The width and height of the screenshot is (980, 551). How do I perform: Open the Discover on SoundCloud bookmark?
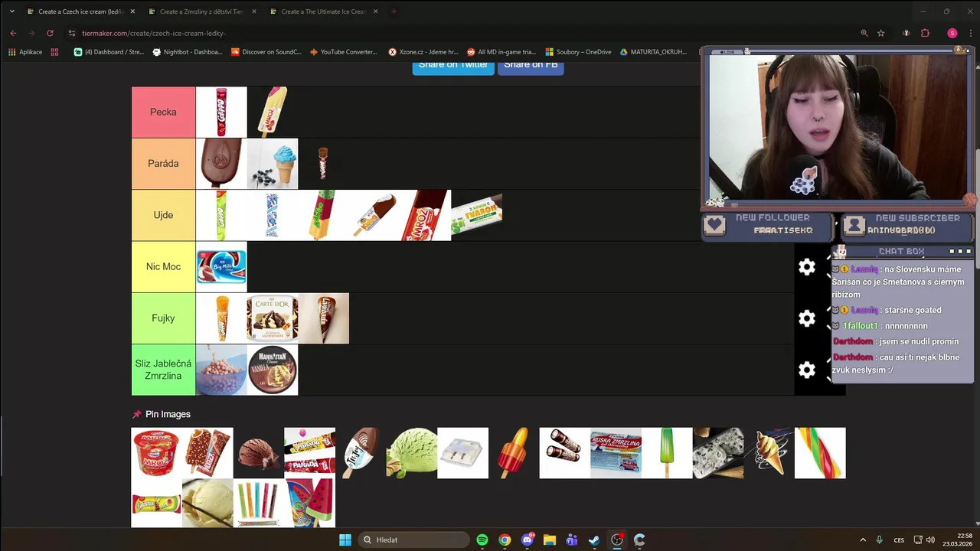pos(266,52)
